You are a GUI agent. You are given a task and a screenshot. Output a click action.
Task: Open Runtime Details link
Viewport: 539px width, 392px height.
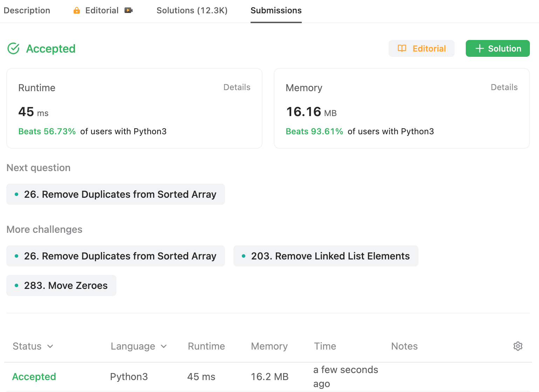pyautogui.click(x=237, y=87)
